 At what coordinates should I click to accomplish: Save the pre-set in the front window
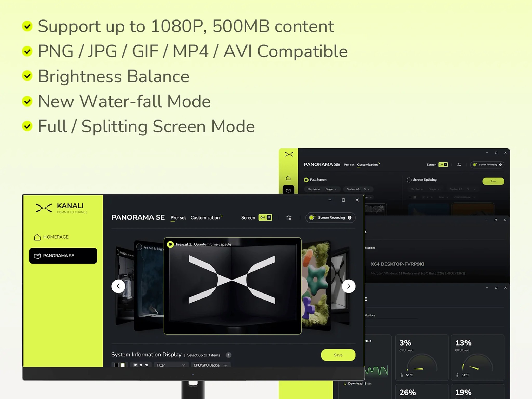pos(338,355)
